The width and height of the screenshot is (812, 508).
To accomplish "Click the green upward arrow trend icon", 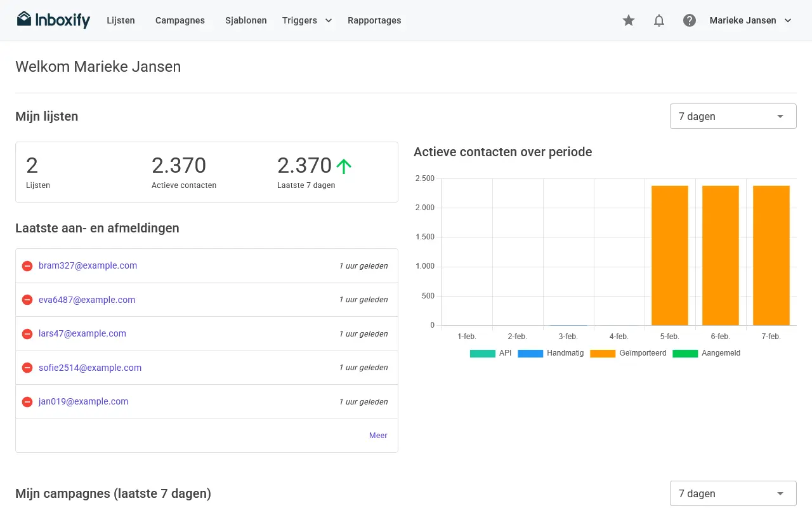I will [344, 166].
